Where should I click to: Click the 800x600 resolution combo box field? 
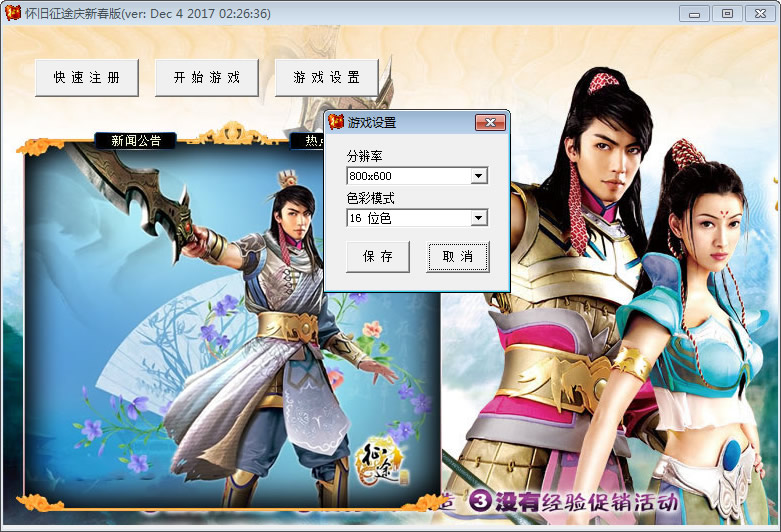(417, 176)
